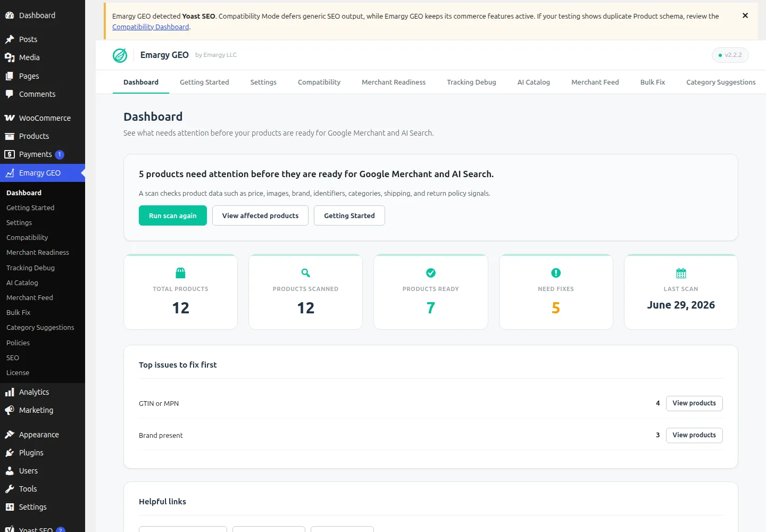
Task: Click the WordPress Settings sliders icon
Action: (x=10, y=507)
